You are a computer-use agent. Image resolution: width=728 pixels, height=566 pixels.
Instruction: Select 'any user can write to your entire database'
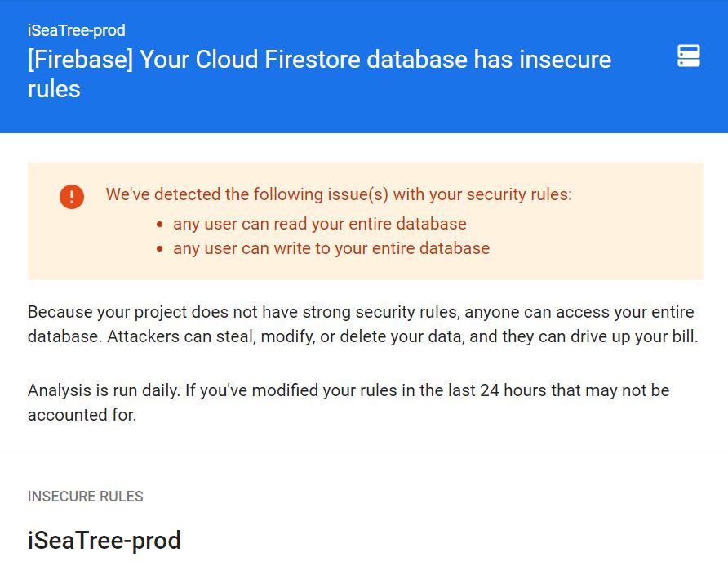point(331,248)
